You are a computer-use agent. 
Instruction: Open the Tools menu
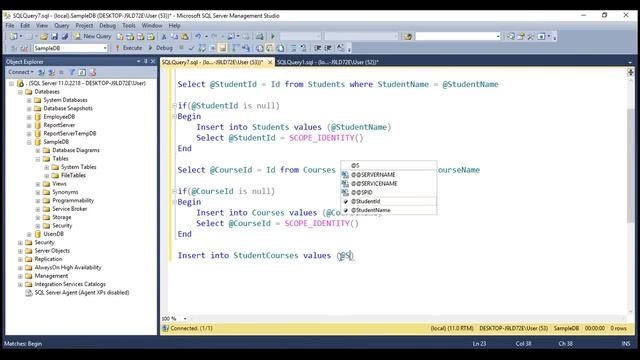point(129,25)
